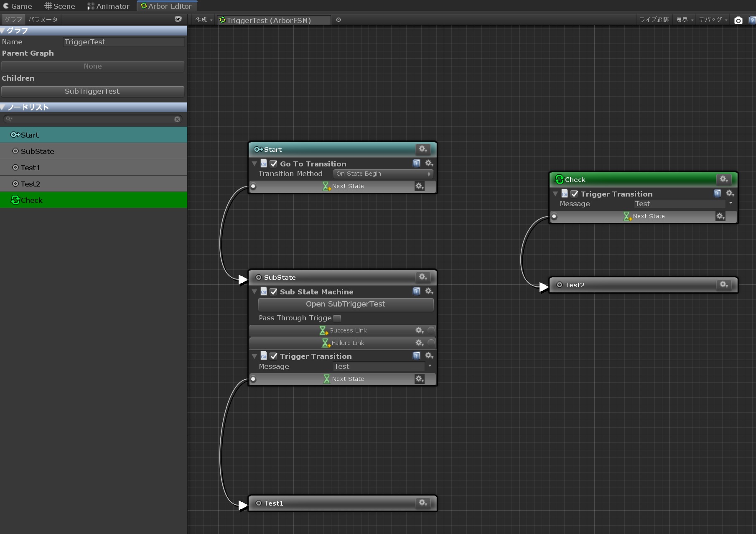Open help icon for Sub State Machine

[416, 291]
